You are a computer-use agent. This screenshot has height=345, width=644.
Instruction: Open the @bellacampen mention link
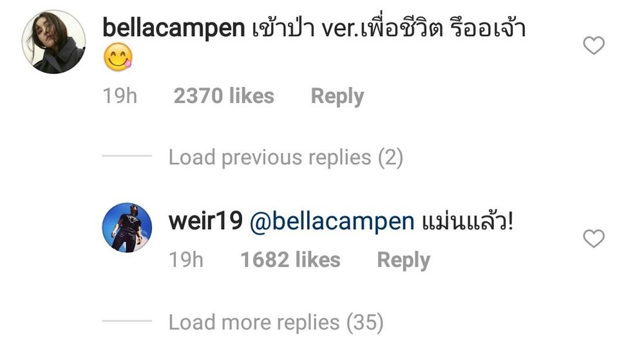pos(332,222)
